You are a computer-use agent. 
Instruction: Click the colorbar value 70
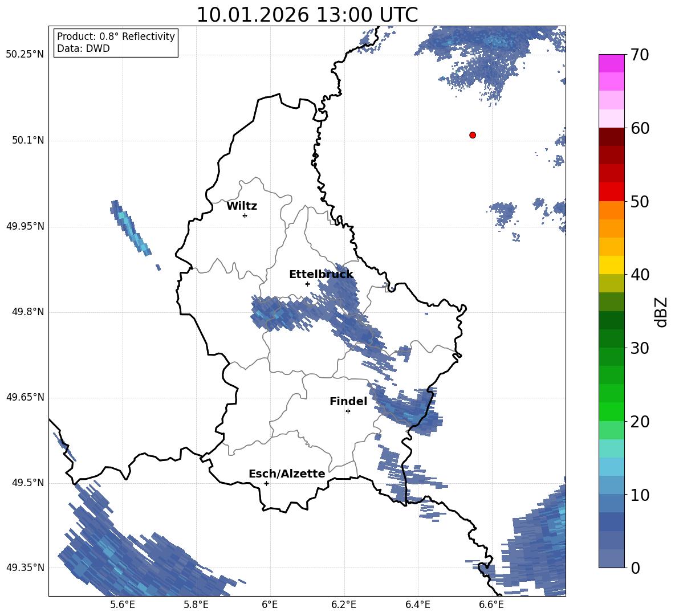point(640,55)
